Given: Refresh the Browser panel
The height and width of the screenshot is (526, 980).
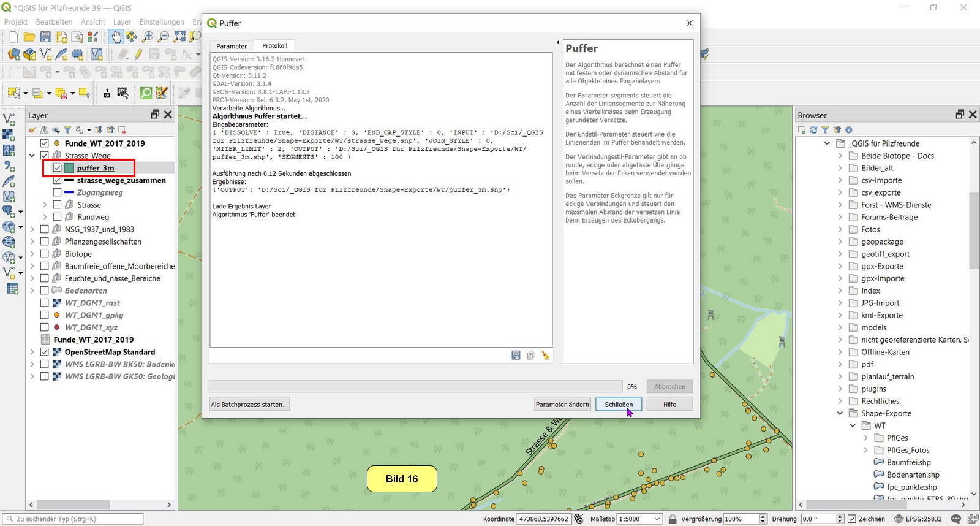Looking at the screenshot, I should pos(813,130).
